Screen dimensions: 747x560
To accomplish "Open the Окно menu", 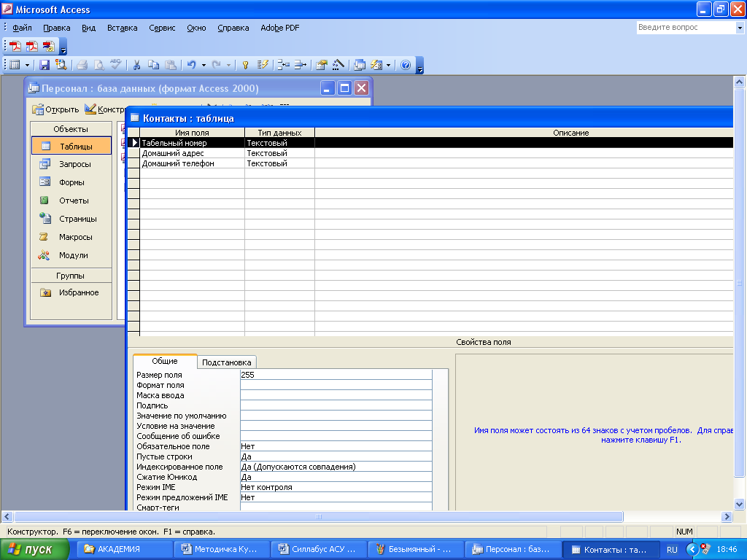I will [196, 28].
